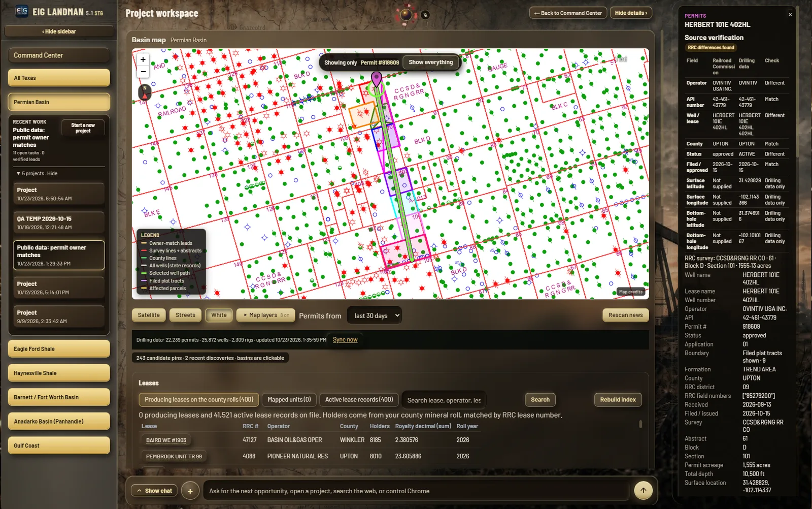Click the Holders column header
This screenshot has height=509, width=812.
click(380, 426)
